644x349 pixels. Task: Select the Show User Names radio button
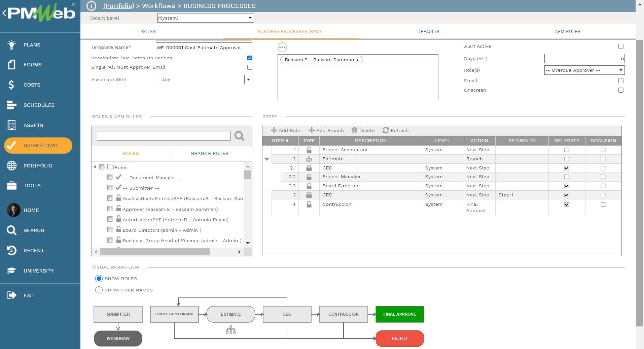pyautogui.click(x=99, y=290)
